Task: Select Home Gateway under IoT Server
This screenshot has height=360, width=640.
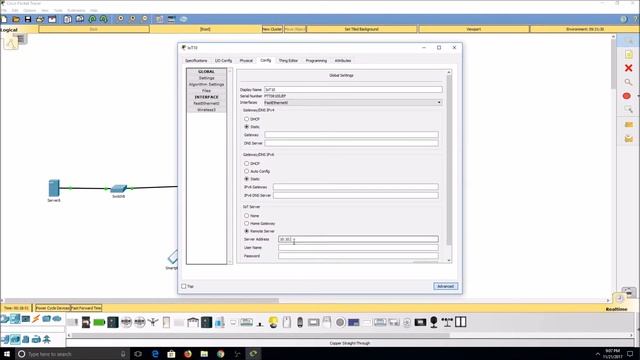Action: tap(247, 223)
